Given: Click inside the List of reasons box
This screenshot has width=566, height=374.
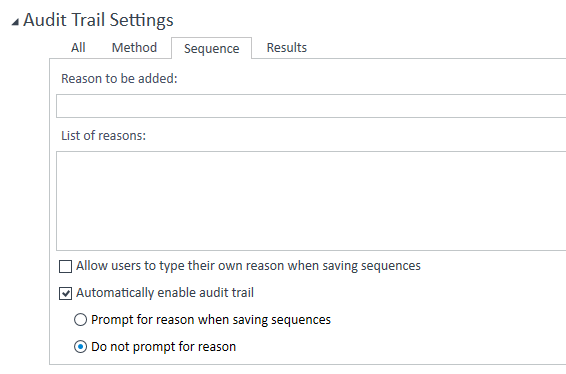Looking at the screenshot, I should (x=311, y=201).
